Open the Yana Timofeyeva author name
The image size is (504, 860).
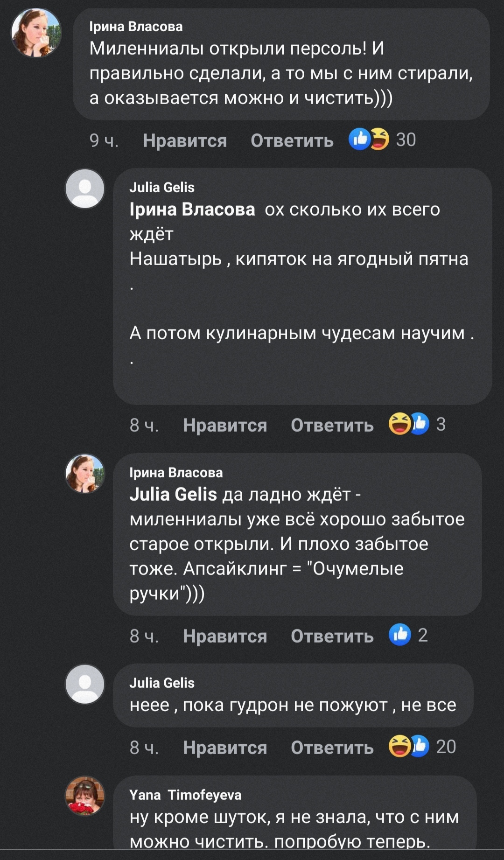point(185,795)
